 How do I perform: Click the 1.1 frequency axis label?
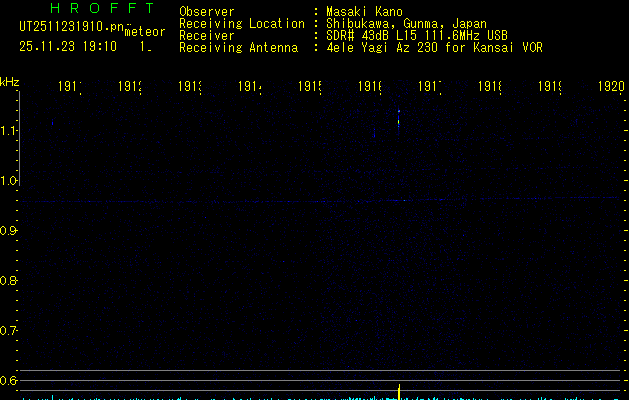[x=8, y=130]
